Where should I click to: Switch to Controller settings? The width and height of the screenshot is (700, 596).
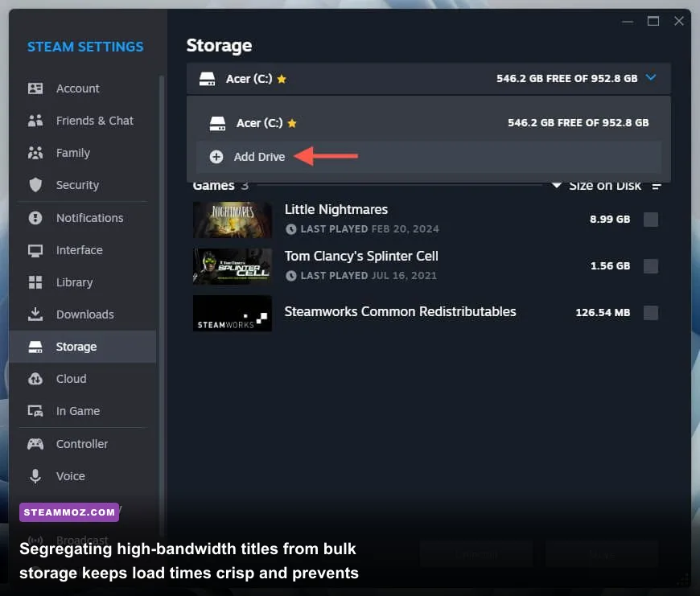tap(82, 444)
